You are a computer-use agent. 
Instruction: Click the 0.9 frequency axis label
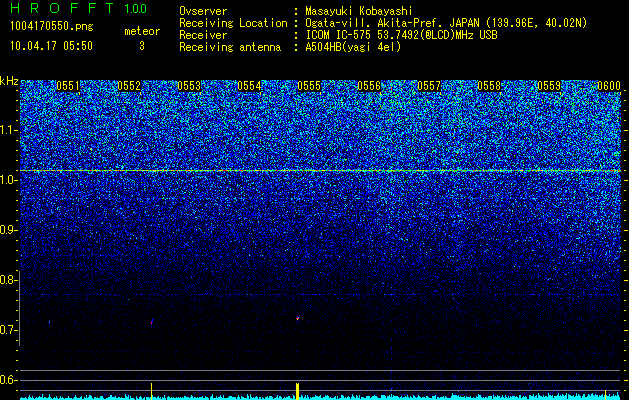click(7, 230)
